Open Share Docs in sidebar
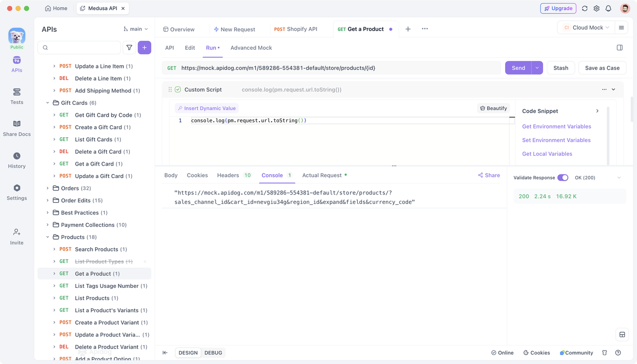 [16, 128]
